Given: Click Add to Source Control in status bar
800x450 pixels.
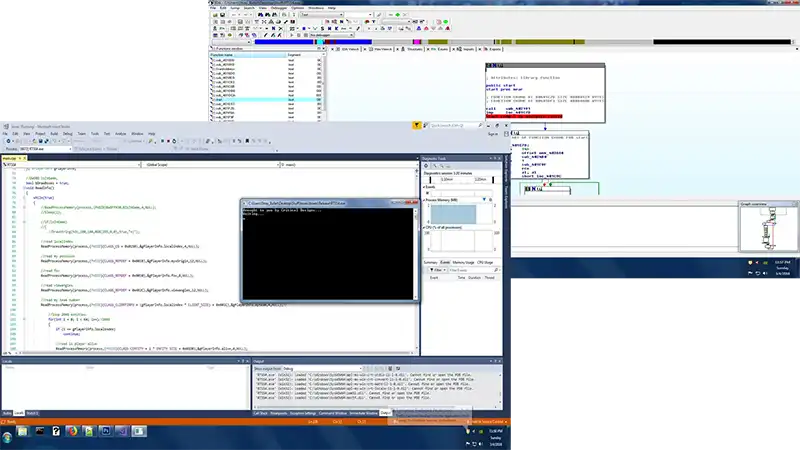Looking at the screenshot, I should coord(487,422).
